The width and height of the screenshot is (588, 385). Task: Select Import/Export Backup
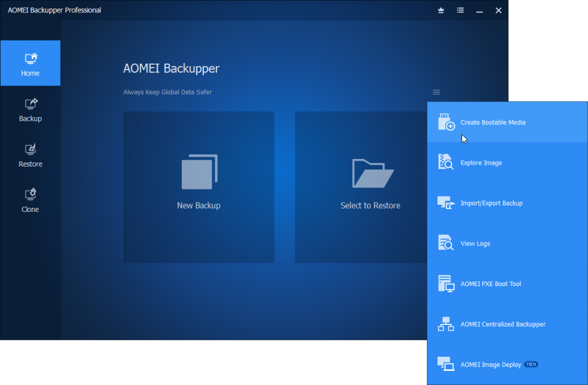507,203
